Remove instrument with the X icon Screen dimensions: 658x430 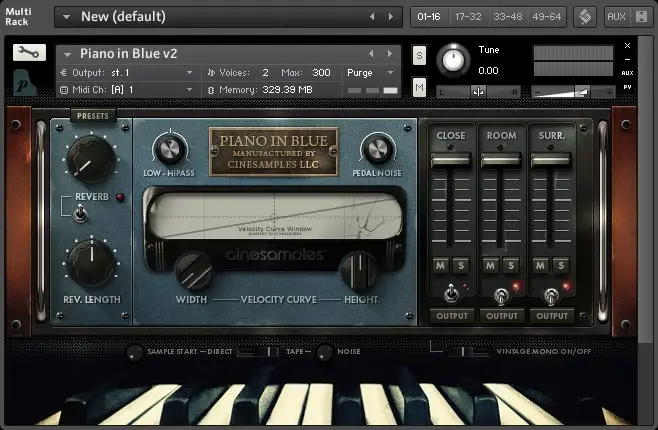[627, 45]
